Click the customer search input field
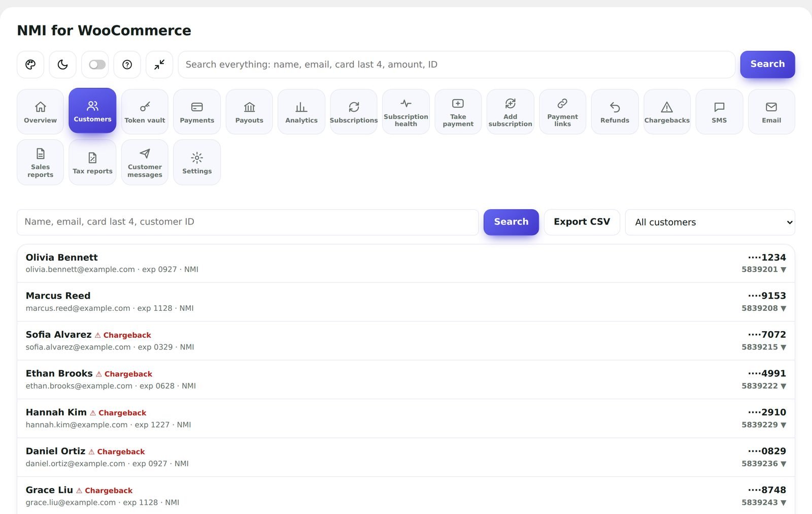 (x=248, y=222)
